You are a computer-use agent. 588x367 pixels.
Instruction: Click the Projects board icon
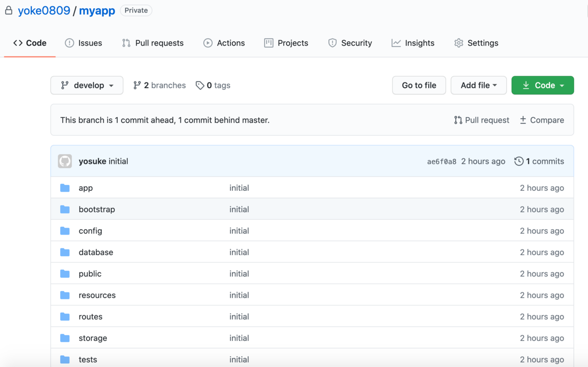pyautogui.click(x=269, y=43)
